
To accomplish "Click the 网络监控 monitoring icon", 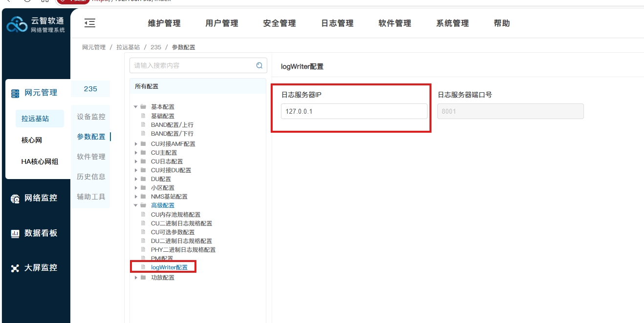I will (15, 198).
